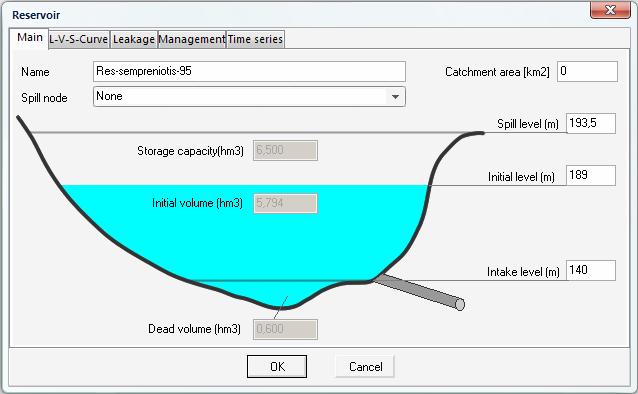Click the greyed Initial volume field
Image resolution: width=638 pixels, height=394 pixels.
click(285, 203)
